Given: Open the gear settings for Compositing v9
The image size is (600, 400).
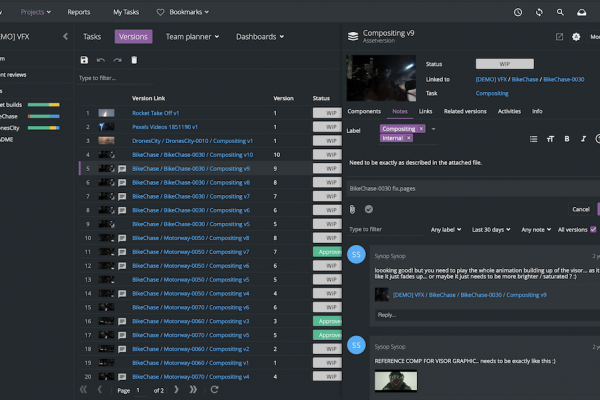Looking at the screenshot, I should point(576,37).
